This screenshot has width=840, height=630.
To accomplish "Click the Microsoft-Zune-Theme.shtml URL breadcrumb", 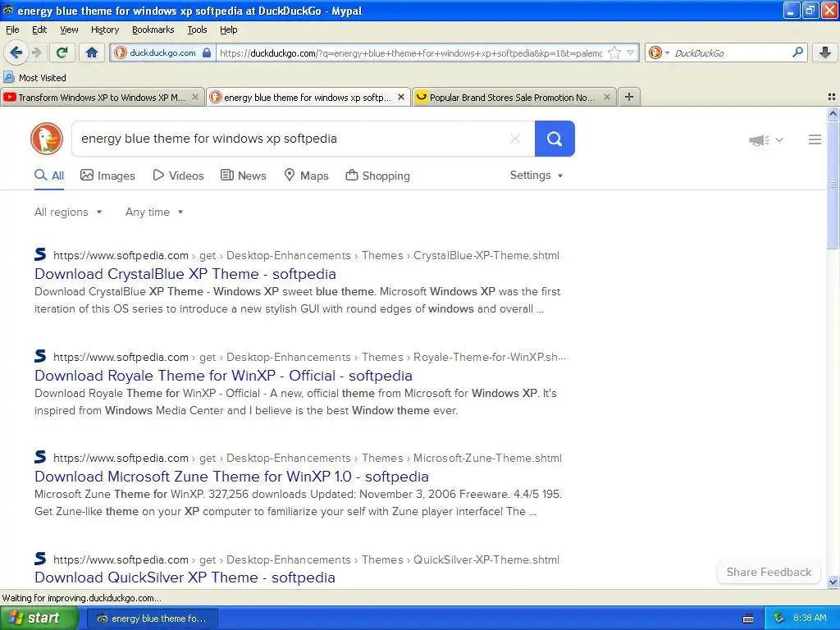I will coord(487,458).
